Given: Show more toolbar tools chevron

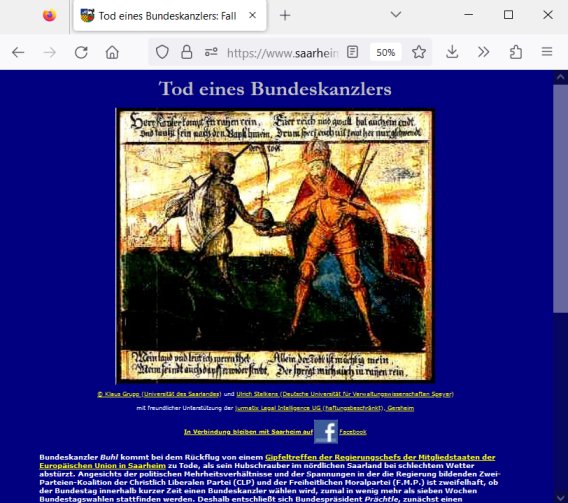Looking at the screenshot, I should pyautogui.click(x=484, y=52).
